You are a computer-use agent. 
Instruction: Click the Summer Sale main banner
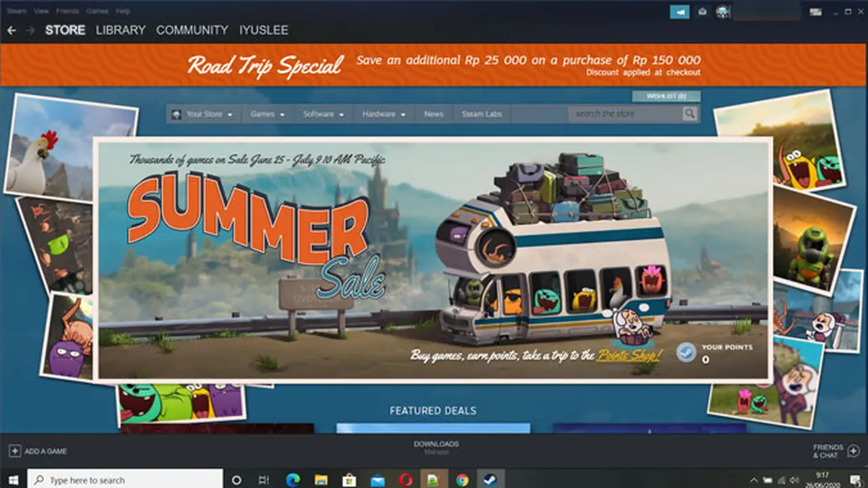click(433, 260)
